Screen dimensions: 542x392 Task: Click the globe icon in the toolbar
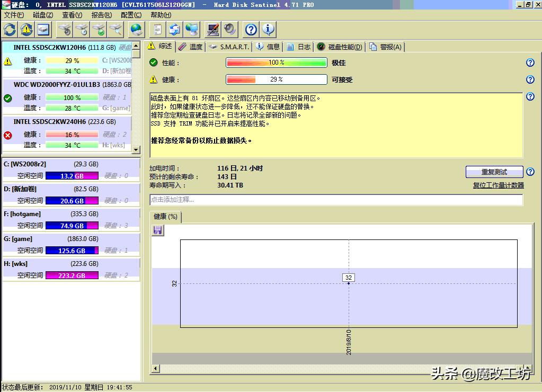[137, 29]
